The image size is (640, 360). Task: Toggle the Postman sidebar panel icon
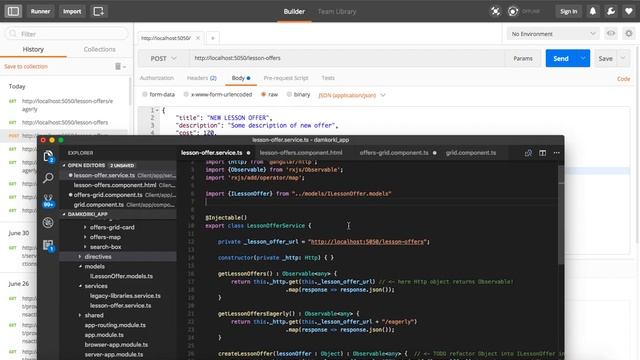[x=13, y=11]
